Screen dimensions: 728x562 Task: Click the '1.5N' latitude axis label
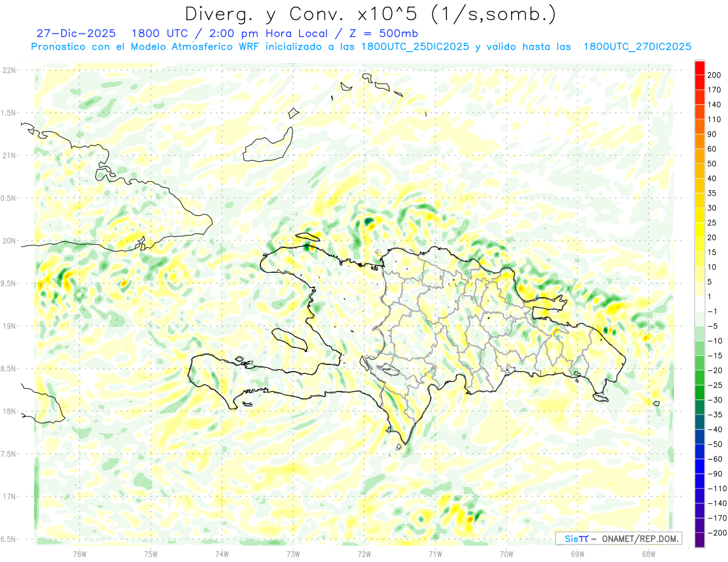pyautogui.click(x=8, y=113)
